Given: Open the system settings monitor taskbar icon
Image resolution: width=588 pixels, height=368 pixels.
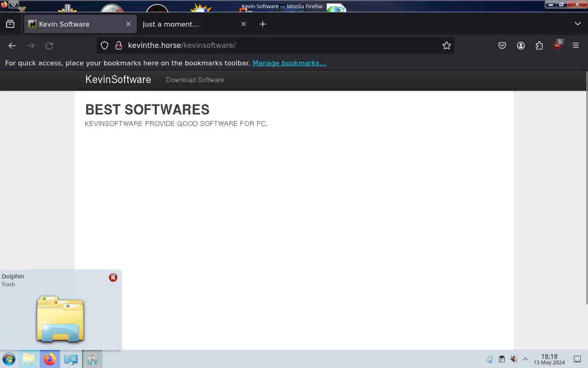Looking at the screenshot, I should 71,359.
